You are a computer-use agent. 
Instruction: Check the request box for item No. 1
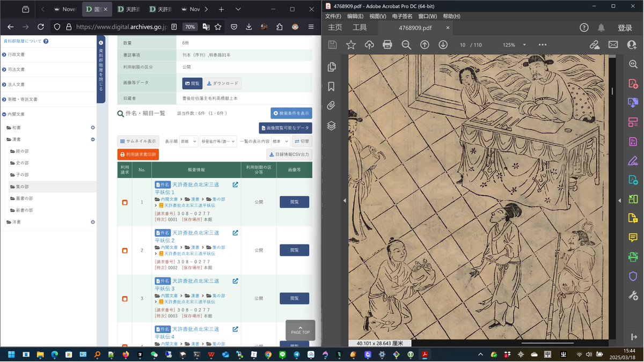pos(125,202)
